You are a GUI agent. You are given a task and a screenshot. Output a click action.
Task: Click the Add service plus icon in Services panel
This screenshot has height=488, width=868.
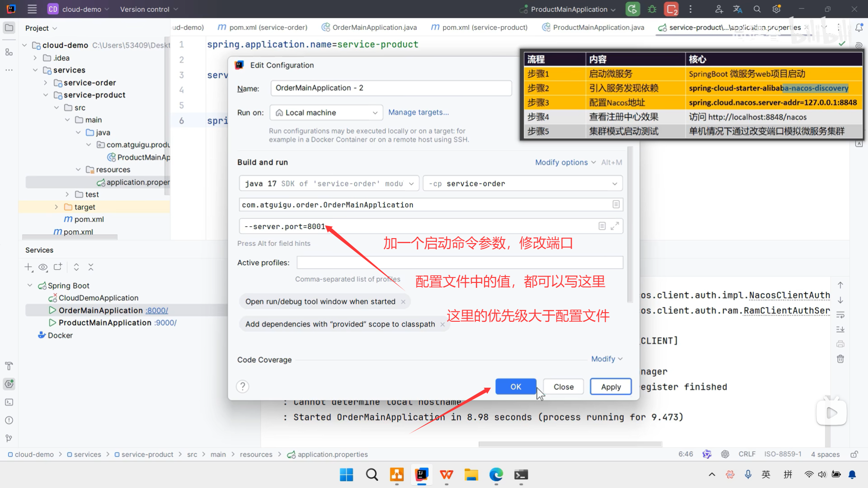coord(28,267)
